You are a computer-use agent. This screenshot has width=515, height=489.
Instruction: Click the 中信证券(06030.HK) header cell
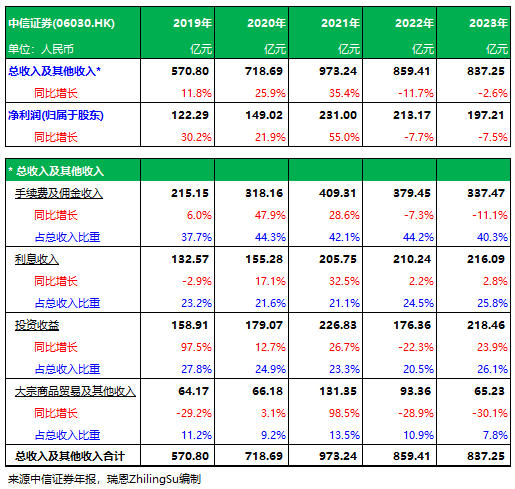(x=62, y=23)
